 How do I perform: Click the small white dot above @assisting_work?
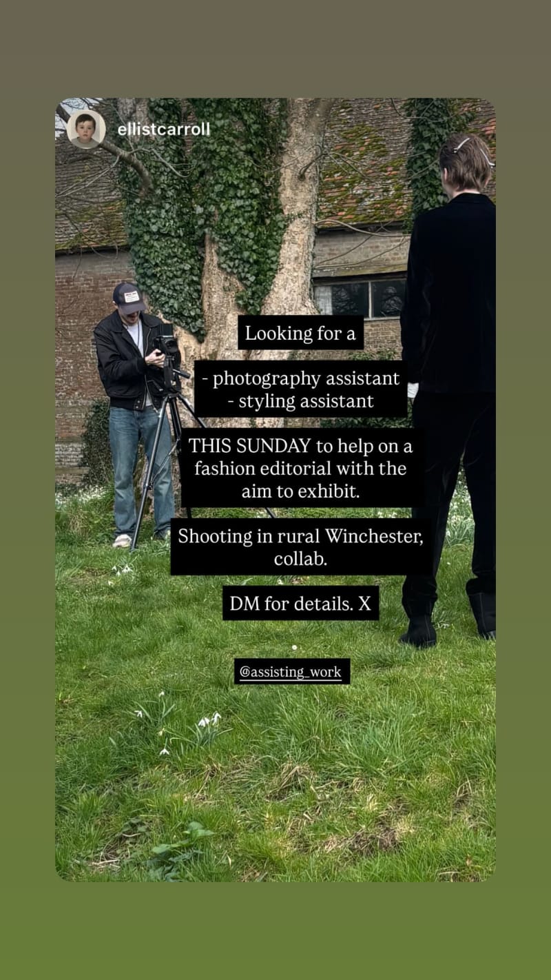click(294, 648)
